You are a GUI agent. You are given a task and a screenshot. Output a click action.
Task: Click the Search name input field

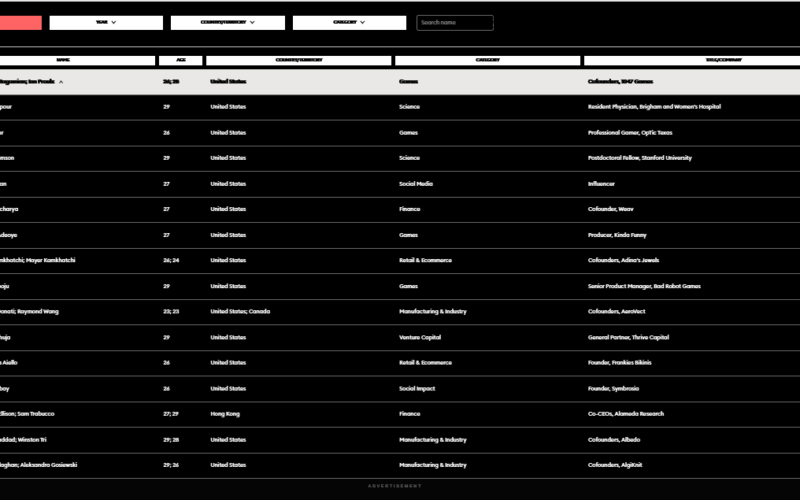coord(454,22)
